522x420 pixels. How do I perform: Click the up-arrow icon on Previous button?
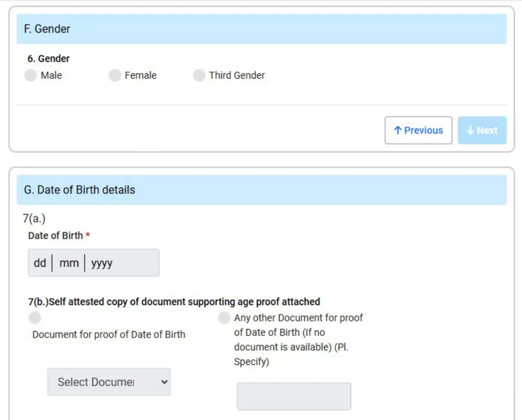click(398, 130)
